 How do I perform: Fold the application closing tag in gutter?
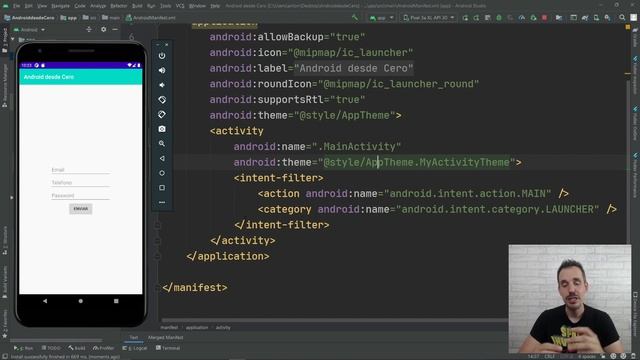pos(158,256)
